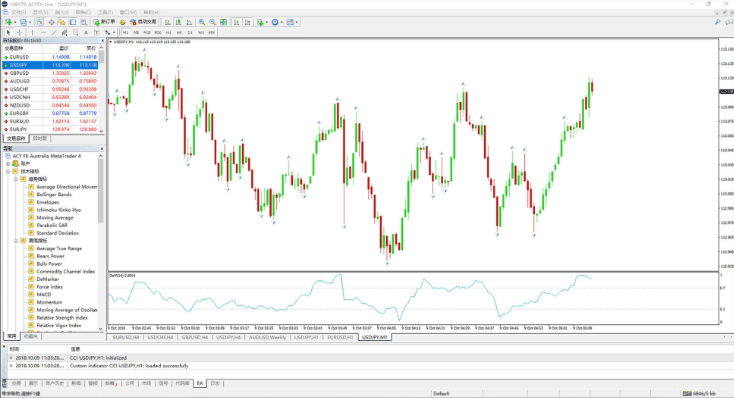734x398 pixels.
Task: Select the candlestick chart type icon
Action: [x=178, y=22]
